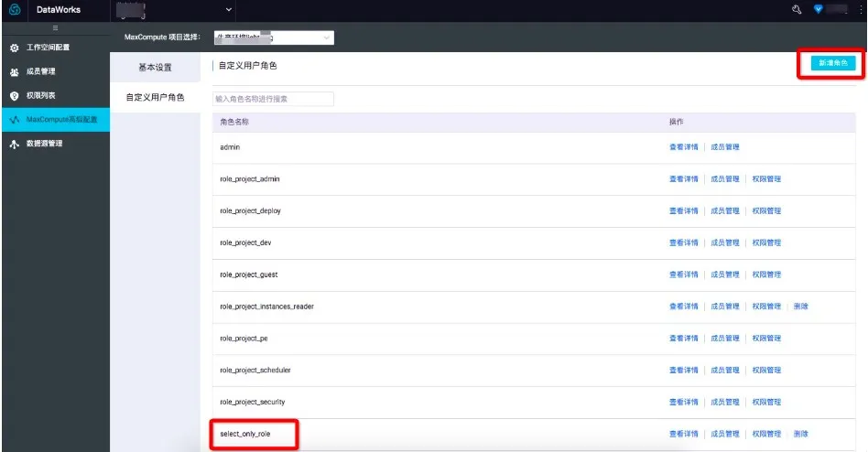The image size is (868, 452).
Task: Click the blue diamond badge icon in header
Action: 819,9
